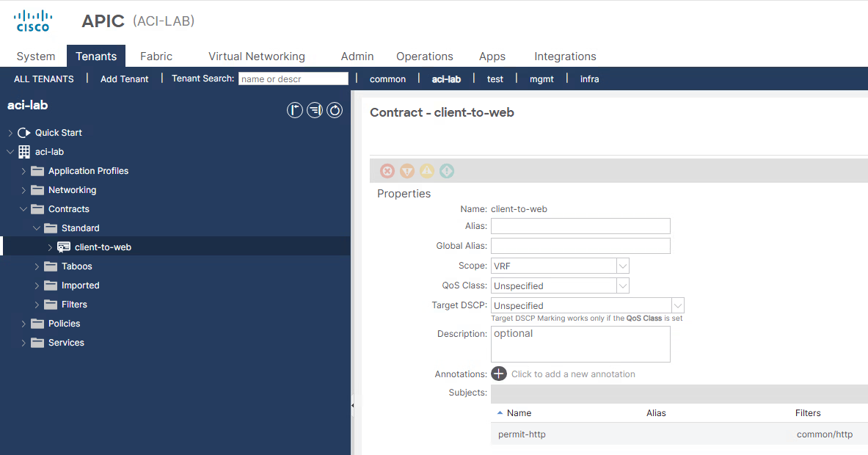Collapse the Contracts tree node

coord(23,209)
